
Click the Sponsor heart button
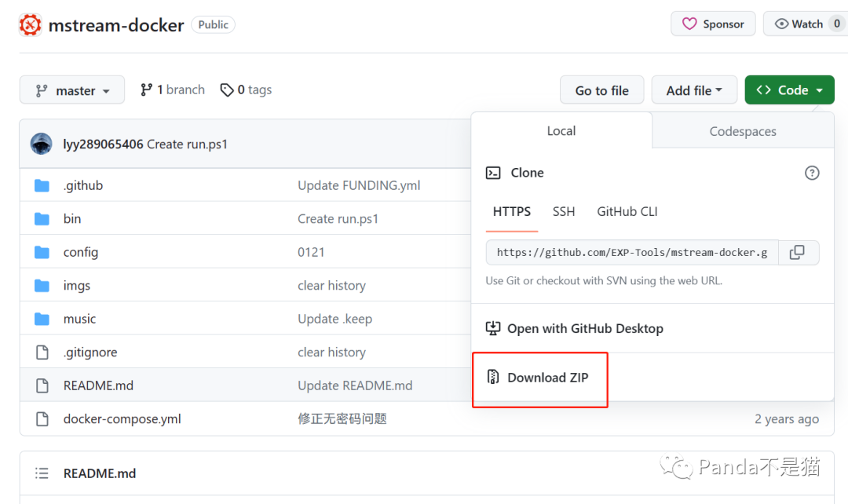713,24
